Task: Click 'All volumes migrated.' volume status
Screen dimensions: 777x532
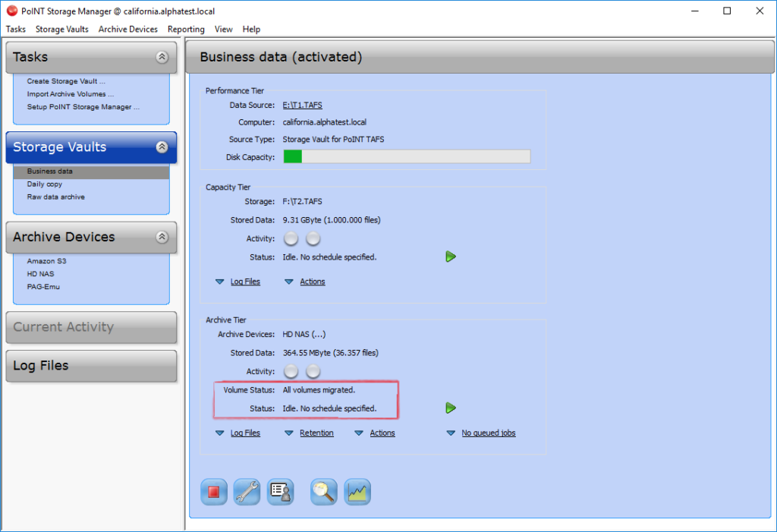Action: pos(319,390)
